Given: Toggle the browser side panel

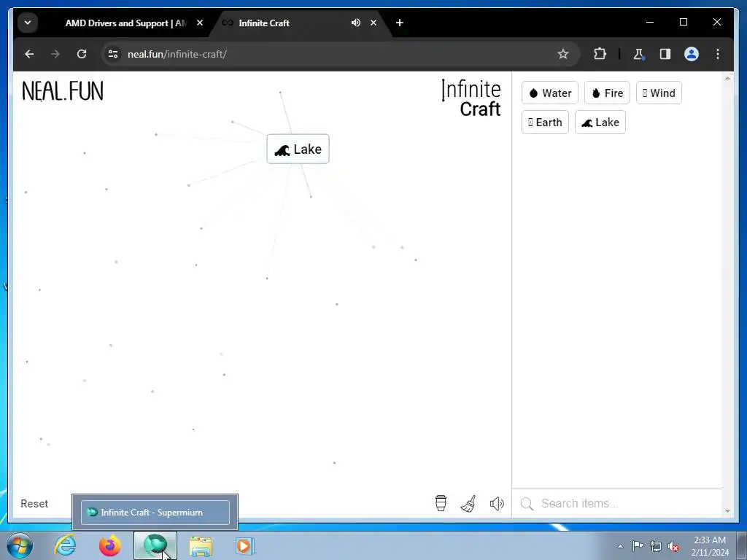Looking at the screenshot, I should point(665,54).
